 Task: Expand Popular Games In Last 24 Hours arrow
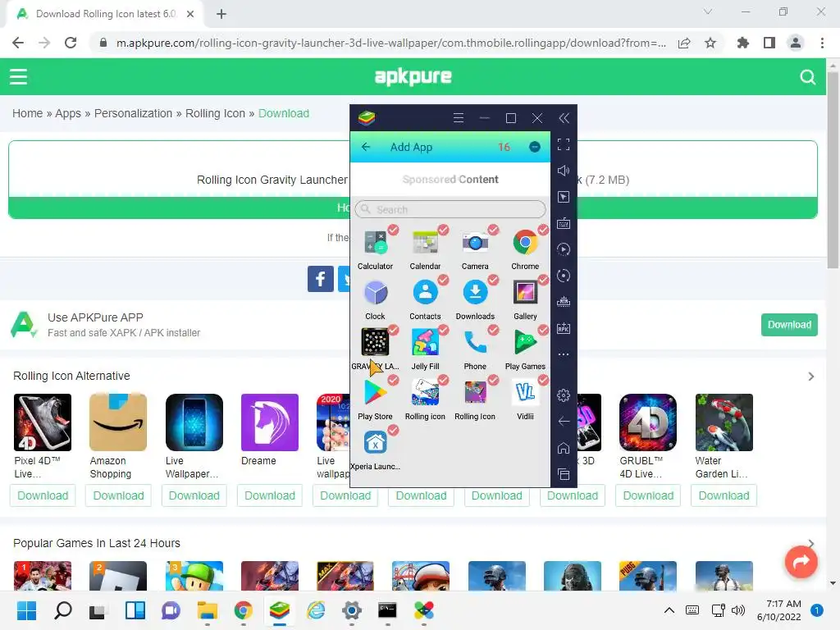click(x=811, y=543)
